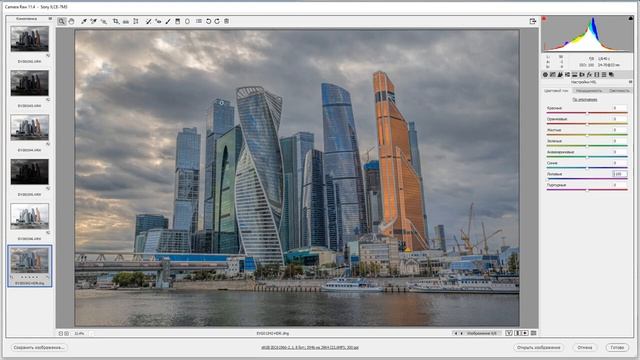This screenshot has width=640, height=360.
Task: Open the Basic panel icon
Action: point(545,75)
